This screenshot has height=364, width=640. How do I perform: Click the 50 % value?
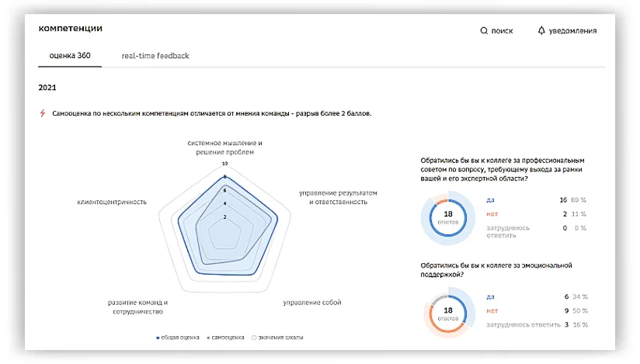(580, 310)
